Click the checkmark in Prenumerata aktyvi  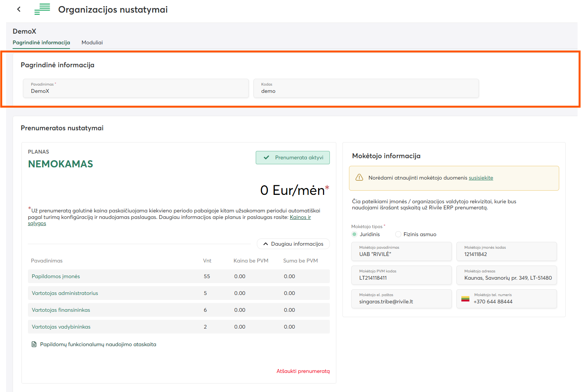tap(266, 157)
